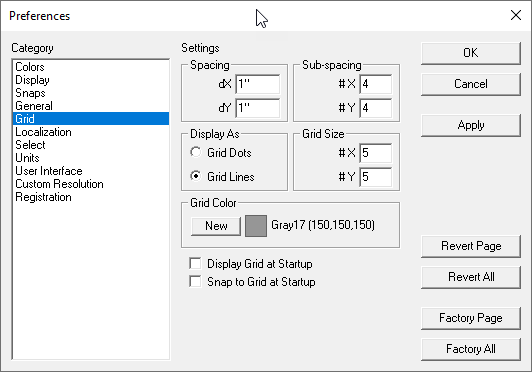Select the General category

pos(91,106)
